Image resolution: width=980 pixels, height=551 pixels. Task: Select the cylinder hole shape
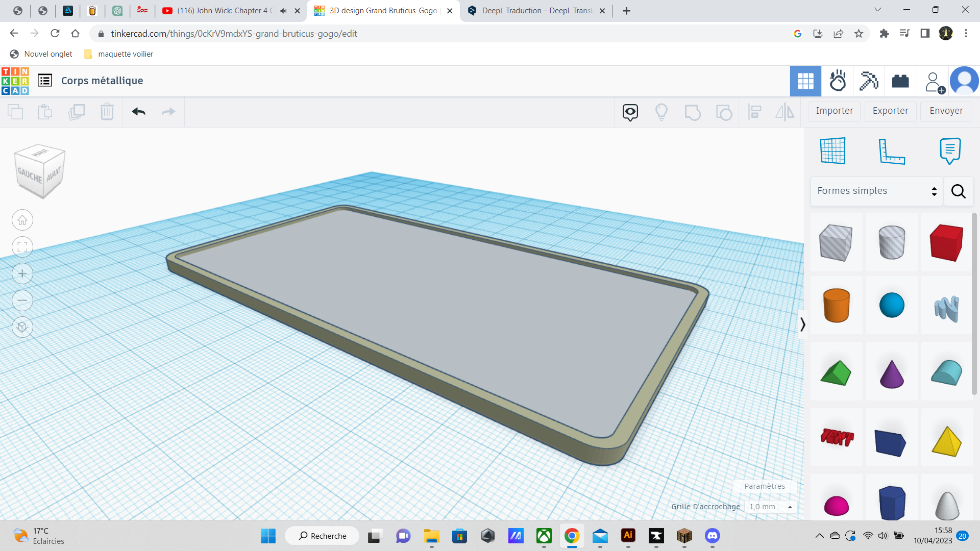[x=892, y=242]
